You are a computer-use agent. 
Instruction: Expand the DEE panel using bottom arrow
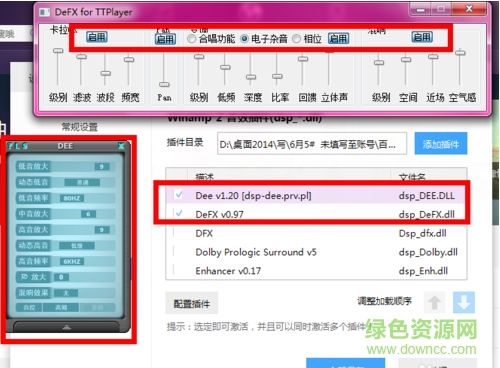pyautogui.click(x=66, y=327)
